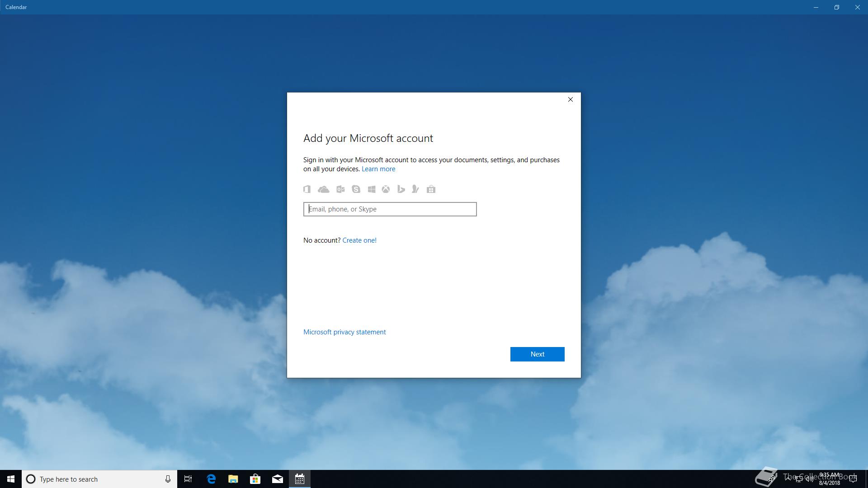Click the Skype icon in dialog
This screenshot has height=488, width=868.
coord(356,189)
